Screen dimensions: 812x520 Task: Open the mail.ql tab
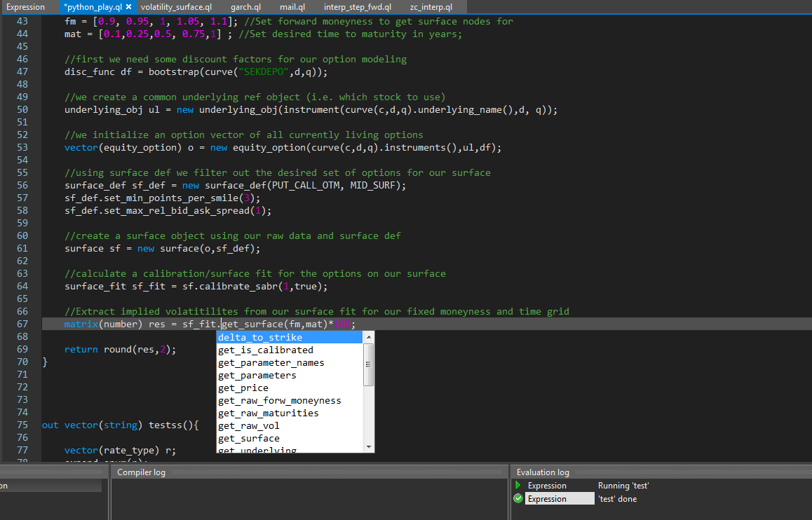(x=292, y=7)
